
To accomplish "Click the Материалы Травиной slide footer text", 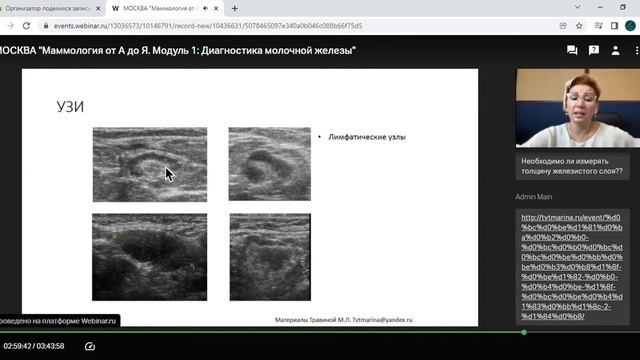I will coord(344,320).
